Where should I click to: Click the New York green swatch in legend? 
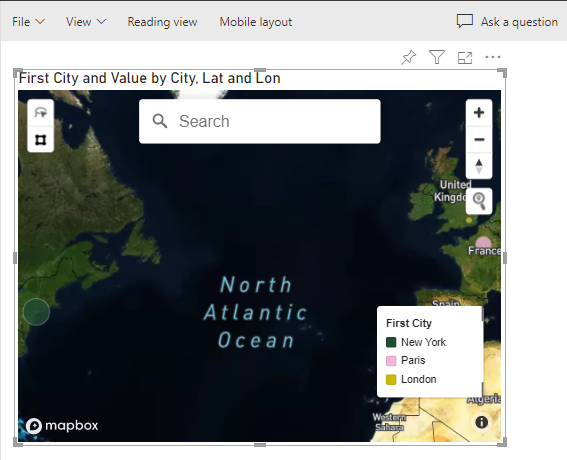coord(391,342)
